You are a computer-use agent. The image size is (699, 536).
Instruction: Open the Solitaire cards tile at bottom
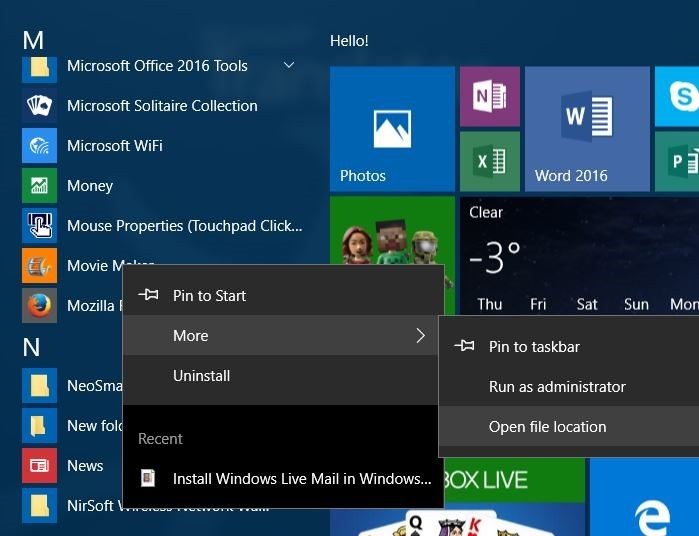click(457, 520)
